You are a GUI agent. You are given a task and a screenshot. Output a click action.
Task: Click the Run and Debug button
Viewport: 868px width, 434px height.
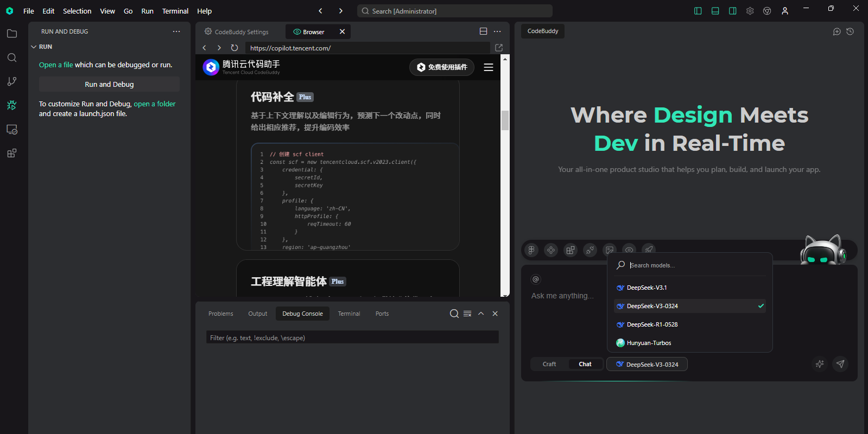[x=109, y=84]
